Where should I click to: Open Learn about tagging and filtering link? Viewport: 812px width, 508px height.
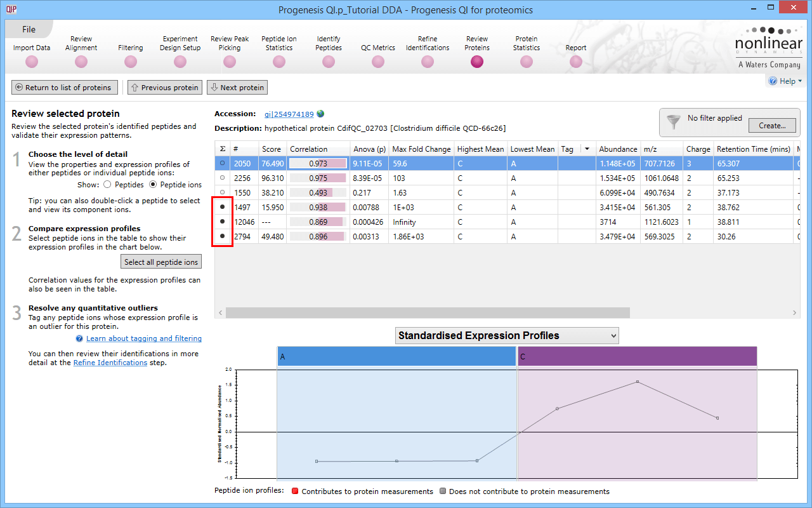click(144, 338)
